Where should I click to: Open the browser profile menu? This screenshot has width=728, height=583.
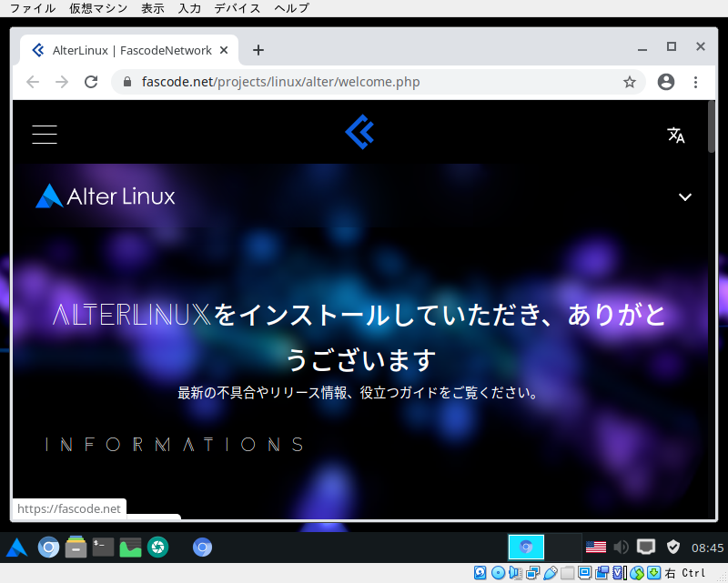[x=665, y=81]
